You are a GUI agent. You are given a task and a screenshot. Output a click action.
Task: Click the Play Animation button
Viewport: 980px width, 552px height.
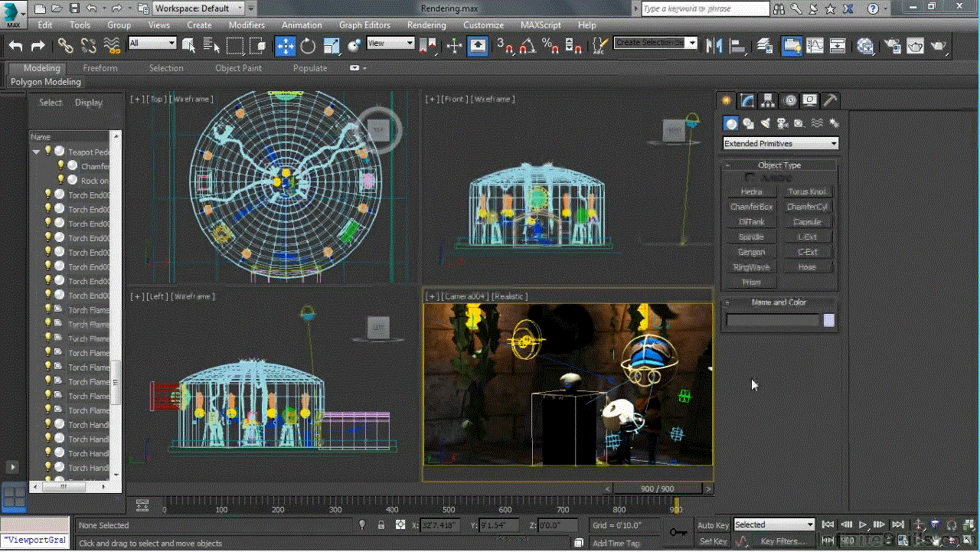point(863,525)
